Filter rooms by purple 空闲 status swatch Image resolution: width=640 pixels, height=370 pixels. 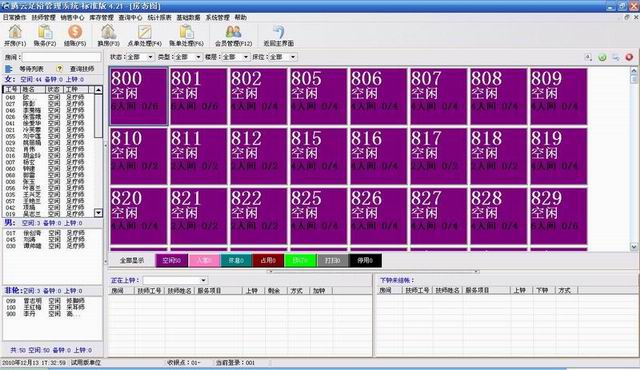(x=171, y=260)
